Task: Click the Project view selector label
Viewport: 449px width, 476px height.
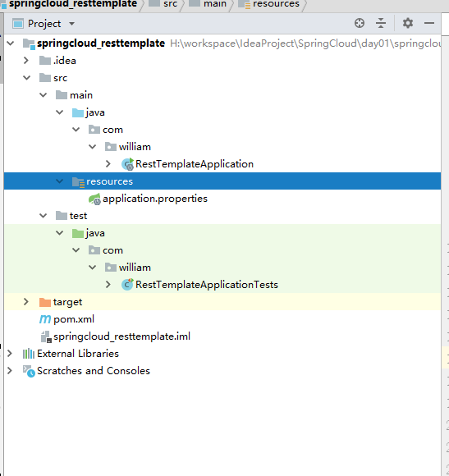Action: coord(44,24)
